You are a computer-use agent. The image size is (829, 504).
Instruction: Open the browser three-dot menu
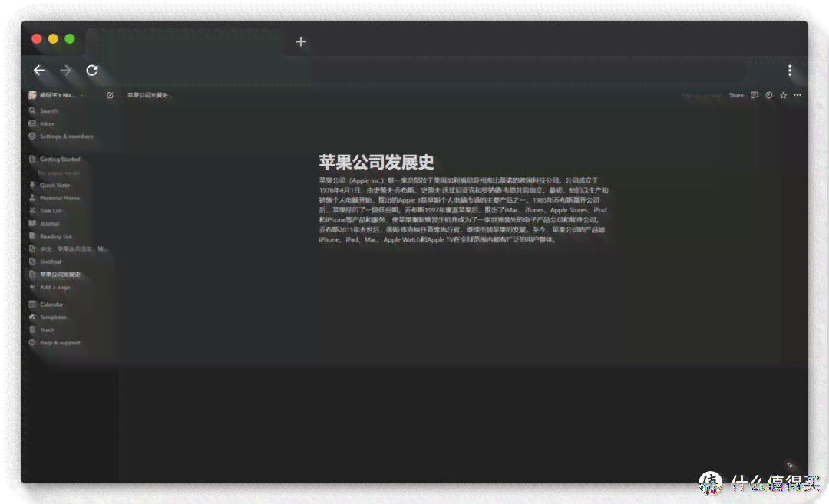[790, 71]
